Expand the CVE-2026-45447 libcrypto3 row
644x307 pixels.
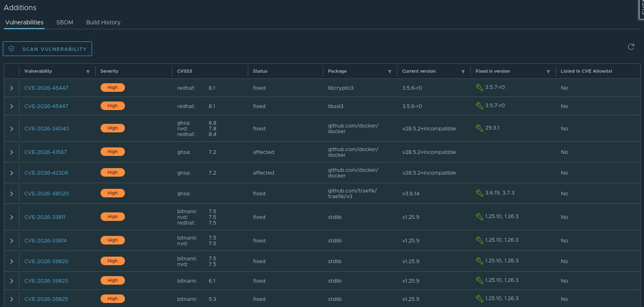(x=12, y=88)
